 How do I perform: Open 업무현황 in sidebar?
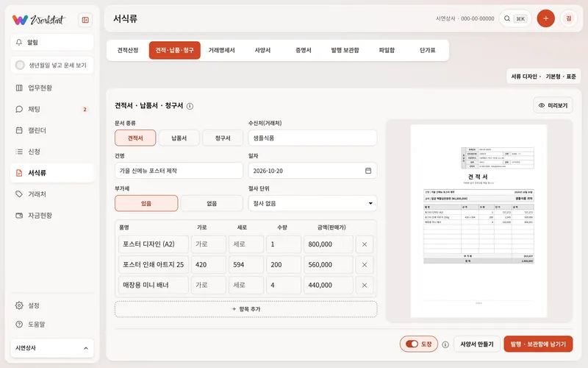[52, 88]
